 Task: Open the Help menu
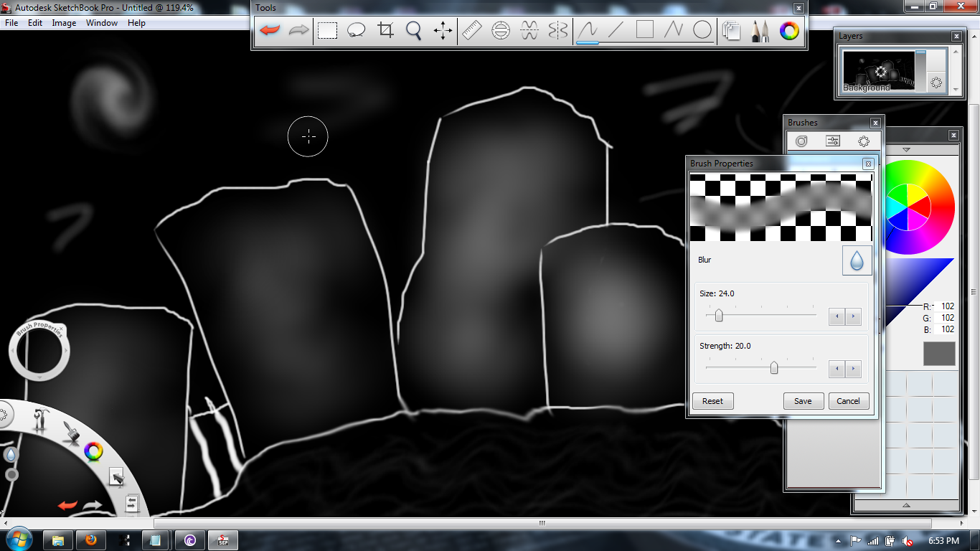pyautogui.click(x=136, y=23)
